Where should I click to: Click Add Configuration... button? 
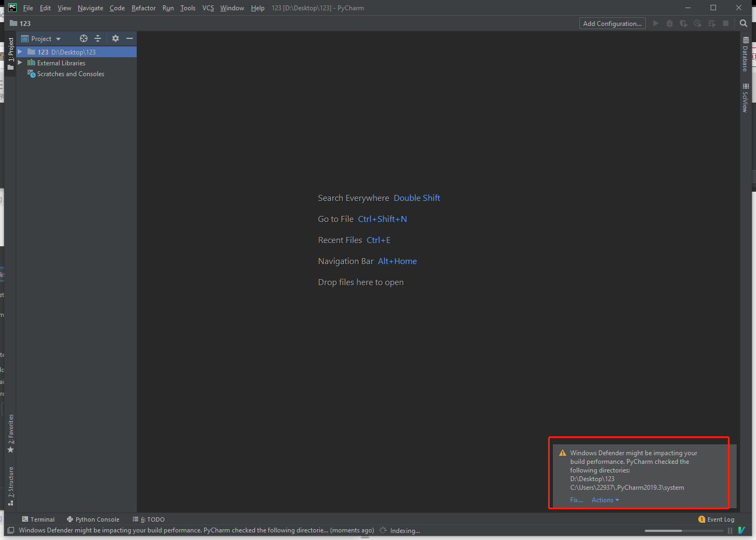(x=612, y=23)
